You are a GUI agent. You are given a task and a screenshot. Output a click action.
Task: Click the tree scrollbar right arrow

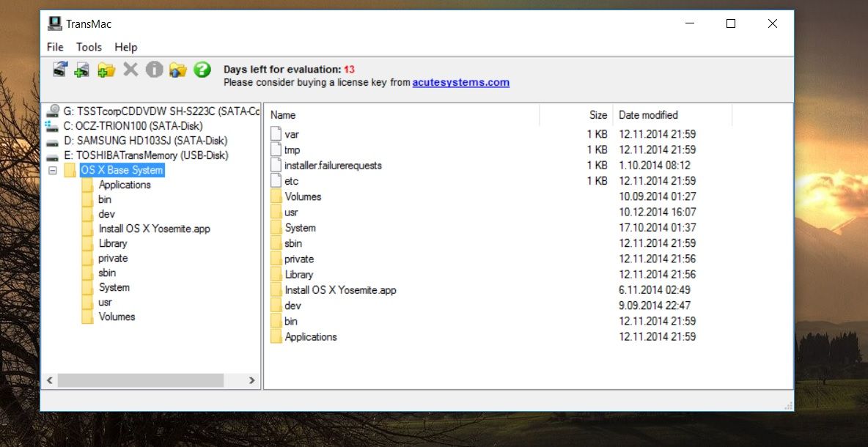coord(252,380)
